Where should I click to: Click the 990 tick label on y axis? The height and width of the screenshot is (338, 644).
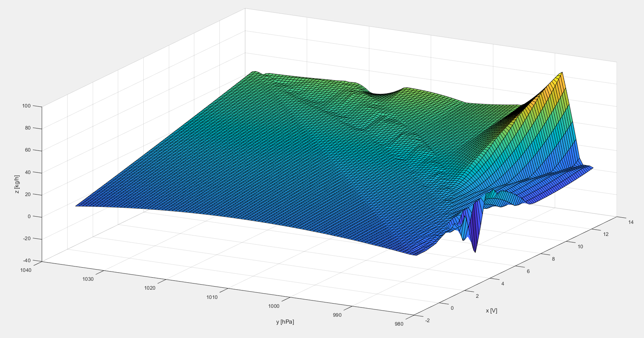click(337, 315)
